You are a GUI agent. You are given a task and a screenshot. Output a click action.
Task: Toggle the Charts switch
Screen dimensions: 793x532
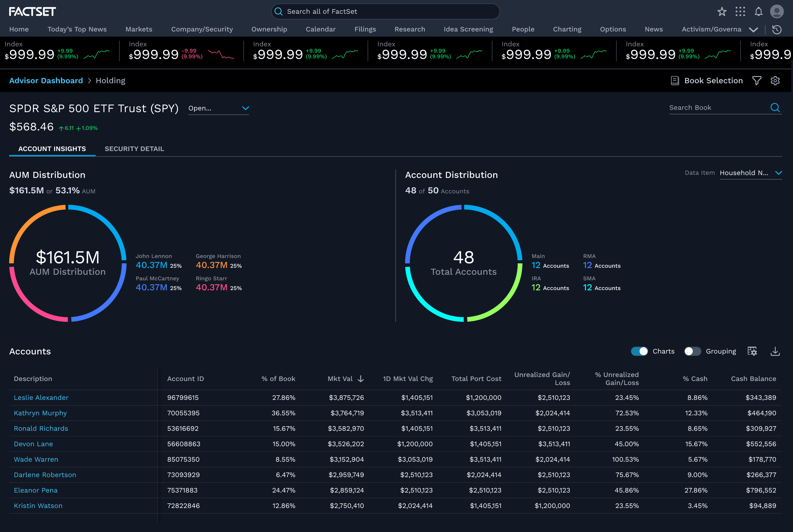[639, 351]
